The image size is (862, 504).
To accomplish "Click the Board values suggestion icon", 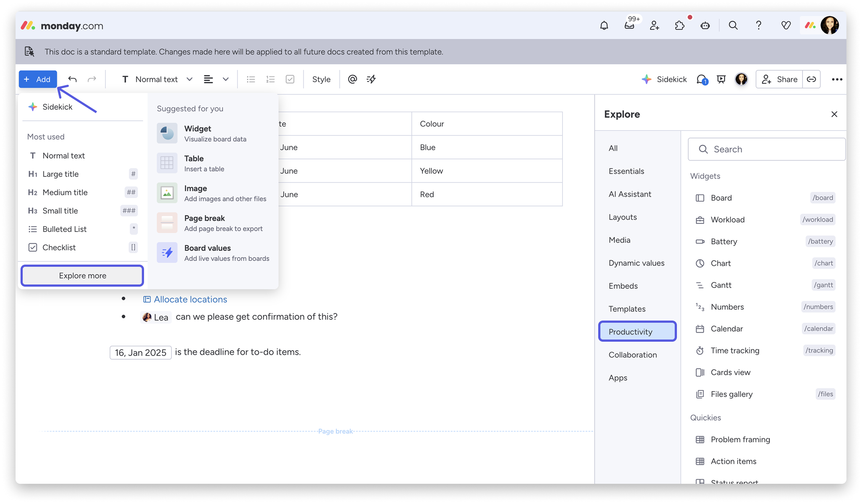I will (167, 252).
